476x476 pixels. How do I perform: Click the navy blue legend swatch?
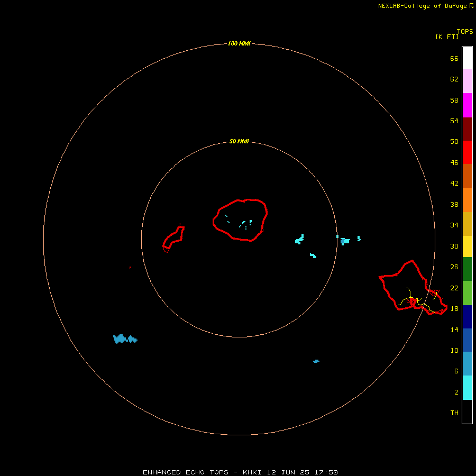pyautogui.click(x=467, y=317)
